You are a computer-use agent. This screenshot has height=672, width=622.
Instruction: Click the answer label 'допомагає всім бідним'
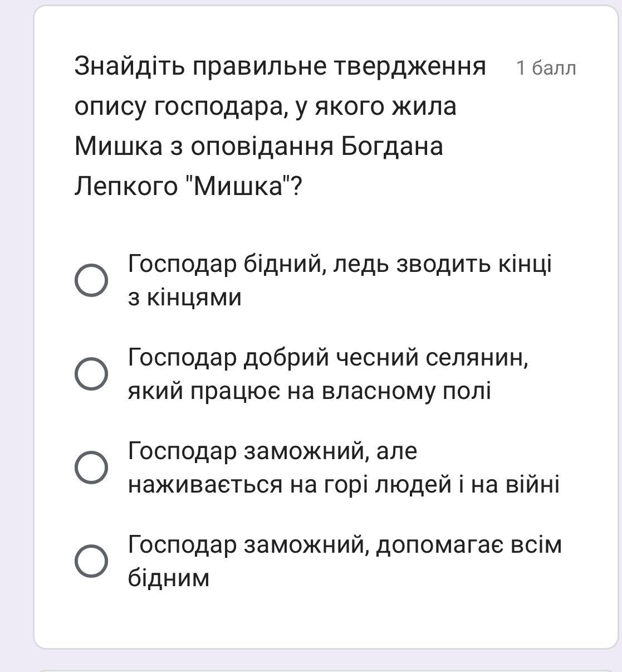click(x=345, y=561)
